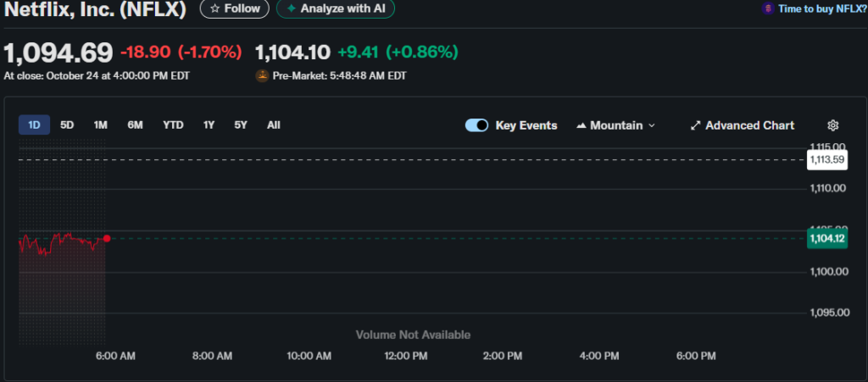This screenshot has width=868, height=382.
Task: View the 5Y chart range
Action: (241, 125)
